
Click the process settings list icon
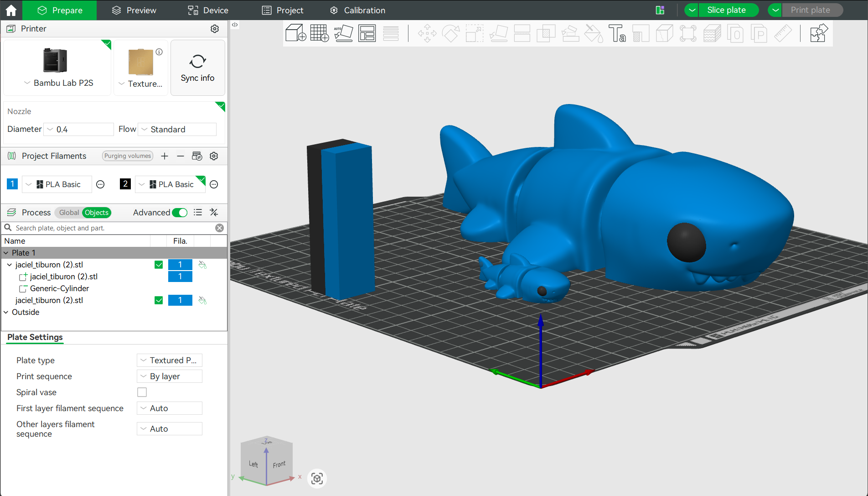click(x=198, y=212)
